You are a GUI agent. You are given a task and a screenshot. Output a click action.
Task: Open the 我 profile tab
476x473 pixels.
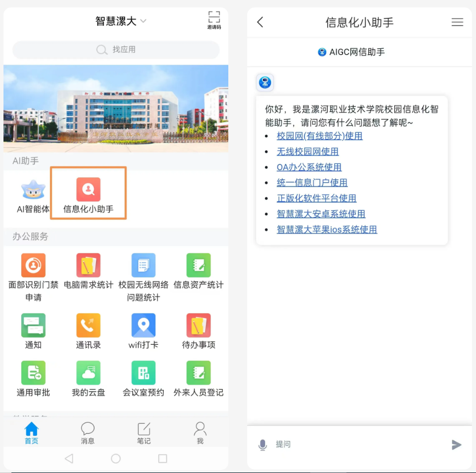[x=200, y=433]
